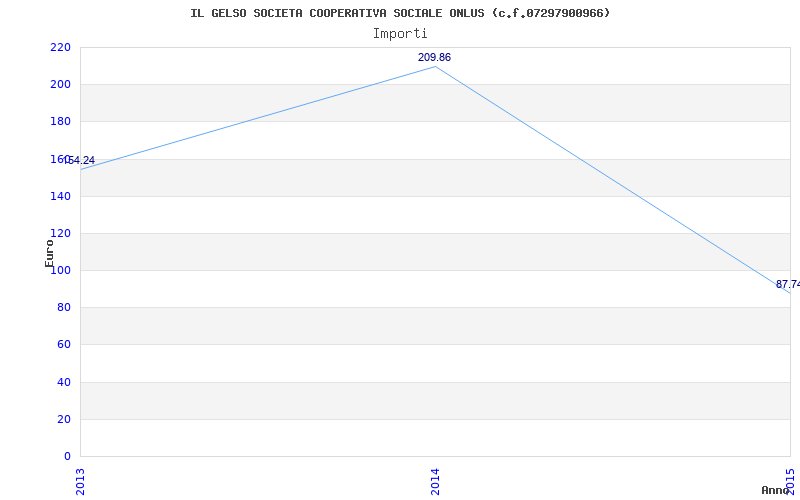Click the 180 y-axis tick
This screenshot has height=500, width=800.
[x=60, y=122]
